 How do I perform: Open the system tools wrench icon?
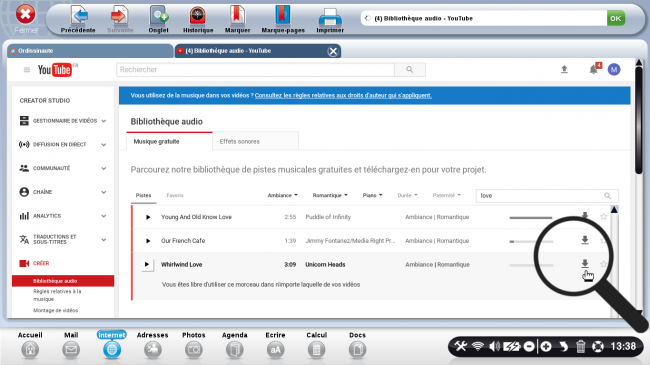point(460,346)
